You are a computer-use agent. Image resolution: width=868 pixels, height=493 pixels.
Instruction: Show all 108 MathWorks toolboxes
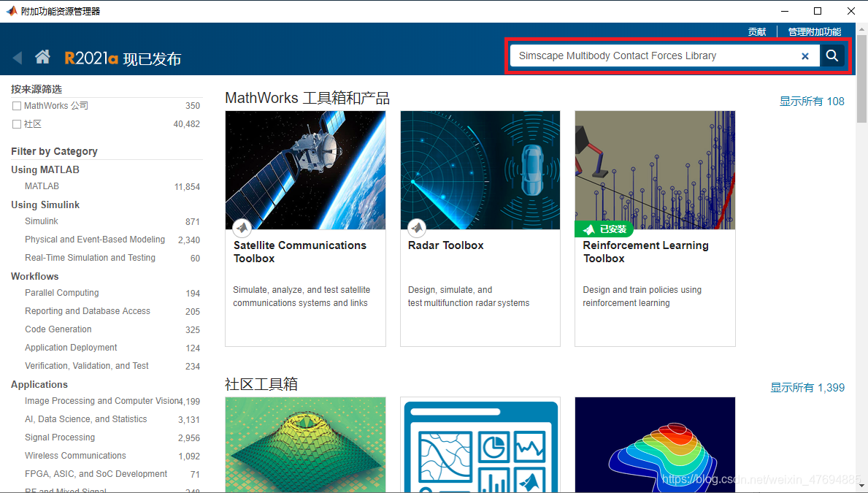[812, 102]
